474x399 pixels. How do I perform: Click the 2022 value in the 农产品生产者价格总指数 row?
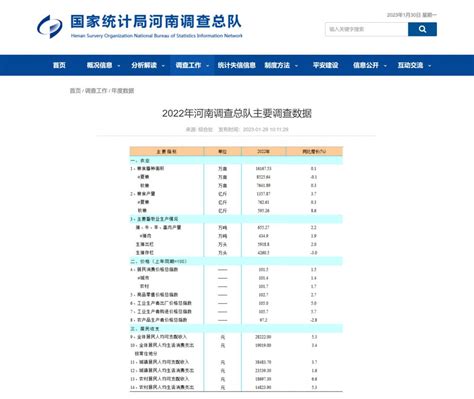tap(263, 320)
